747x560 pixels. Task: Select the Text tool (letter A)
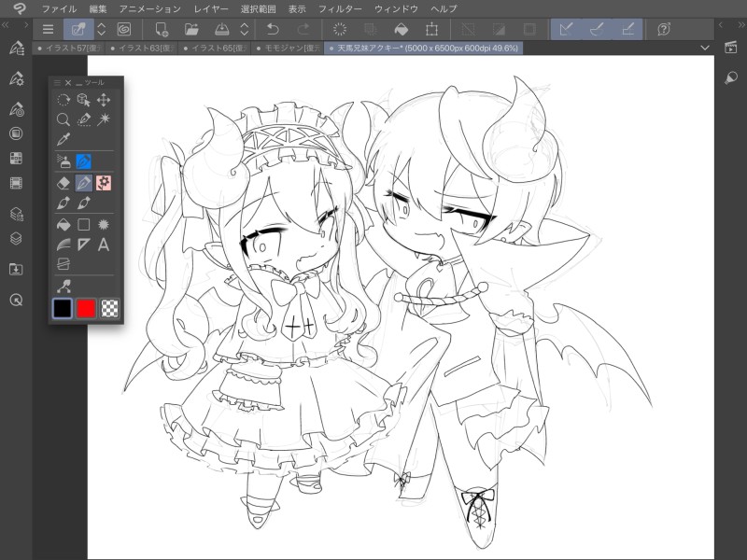(104, 245)
